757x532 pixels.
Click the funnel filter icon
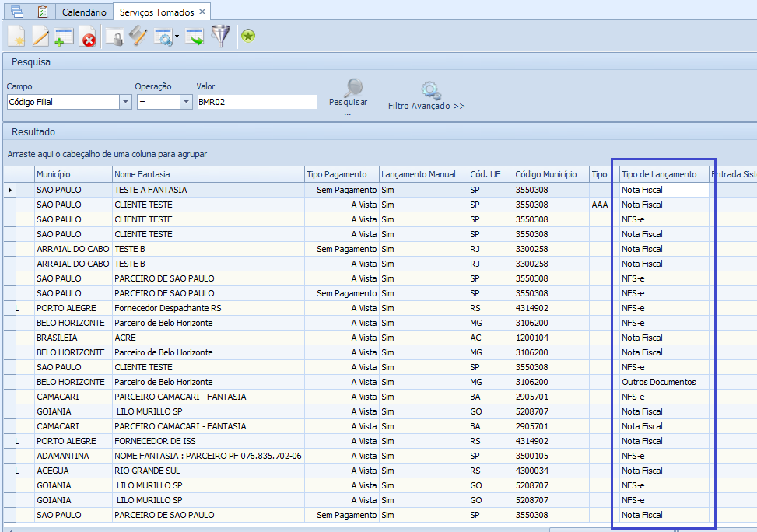(221, 36)
